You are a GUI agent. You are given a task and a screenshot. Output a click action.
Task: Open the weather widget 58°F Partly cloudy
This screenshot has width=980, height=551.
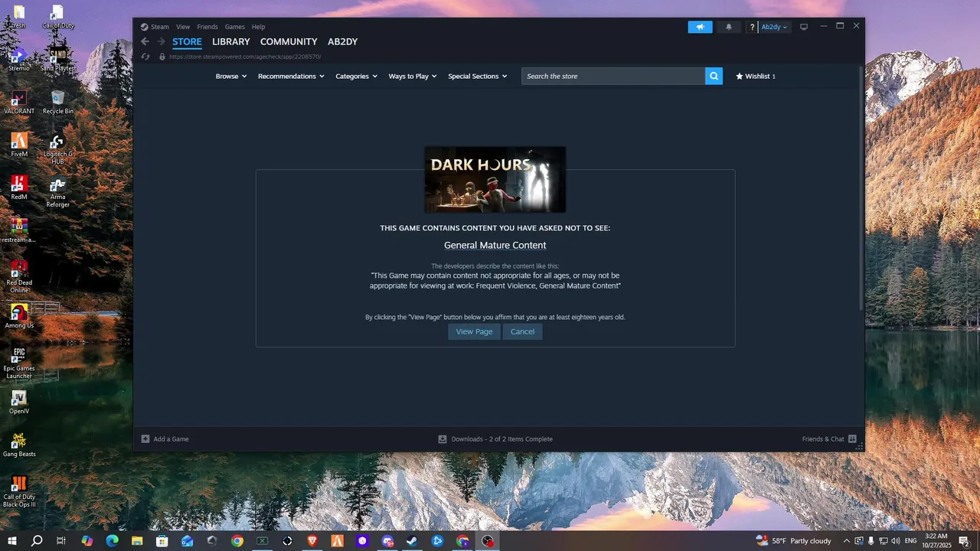pos(793,541)
